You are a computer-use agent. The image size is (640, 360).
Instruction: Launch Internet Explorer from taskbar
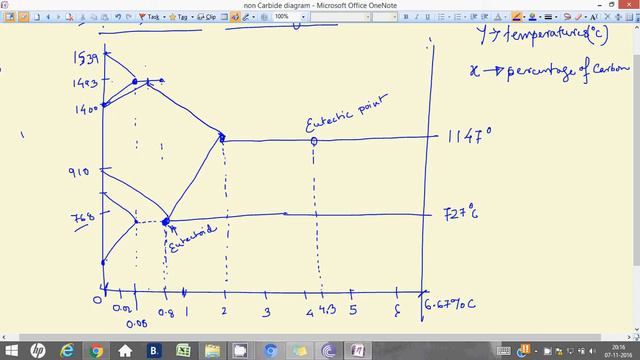67,351
